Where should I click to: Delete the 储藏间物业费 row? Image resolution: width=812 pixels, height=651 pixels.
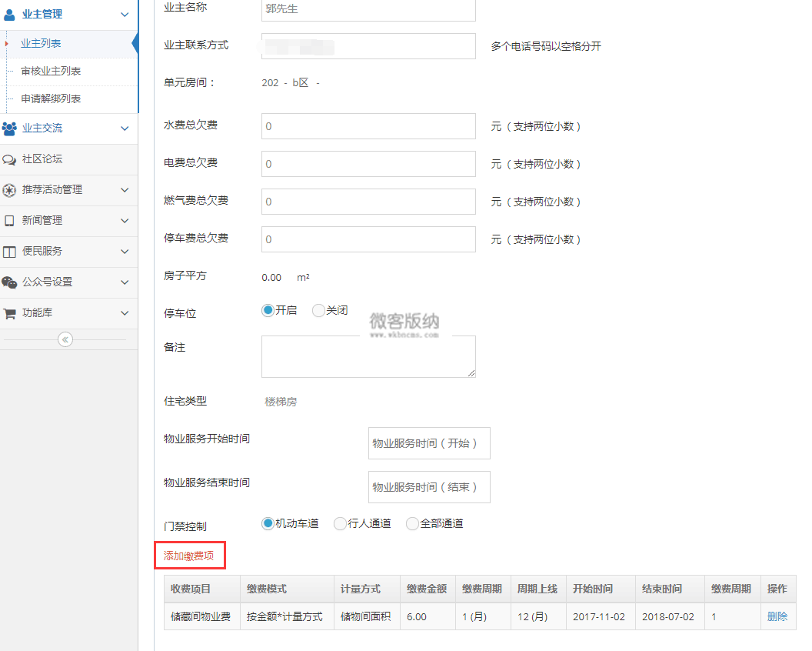tap(777, 616)
